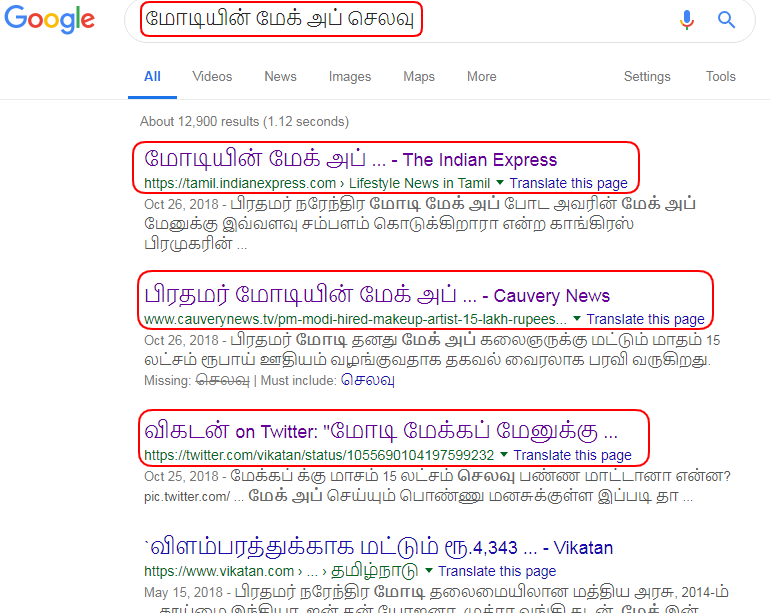Click 'About 12,900 results' stats text
770x613 pixels.
244,121
